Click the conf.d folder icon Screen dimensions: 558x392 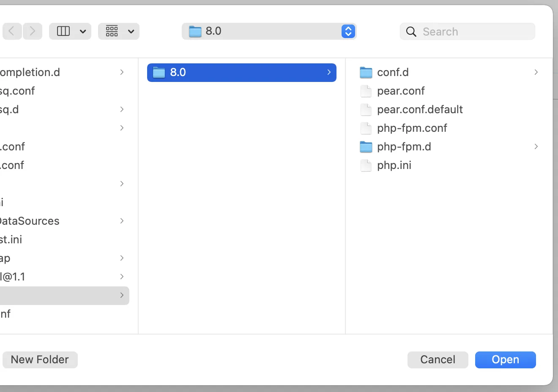pos(366,73)
